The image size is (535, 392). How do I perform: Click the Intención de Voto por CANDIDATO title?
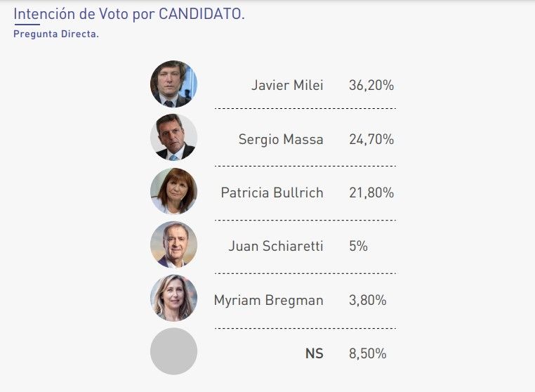(129, 14)
